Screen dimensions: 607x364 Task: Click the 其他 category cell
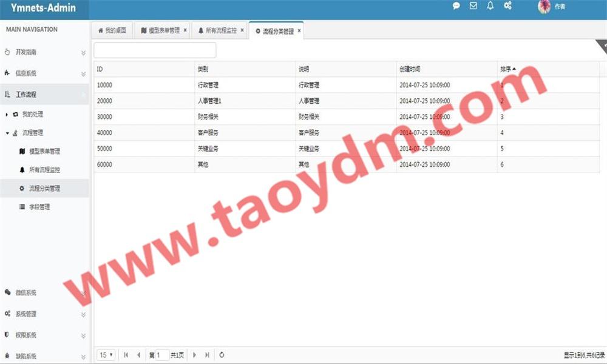pos(245,164)
